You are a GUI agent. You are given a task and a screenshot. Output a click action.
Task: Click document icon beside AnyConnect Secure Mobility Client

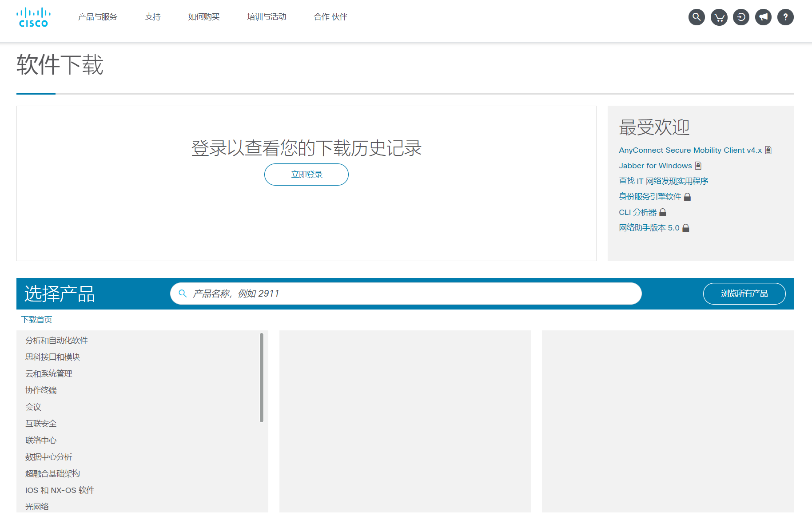[768, 150]
